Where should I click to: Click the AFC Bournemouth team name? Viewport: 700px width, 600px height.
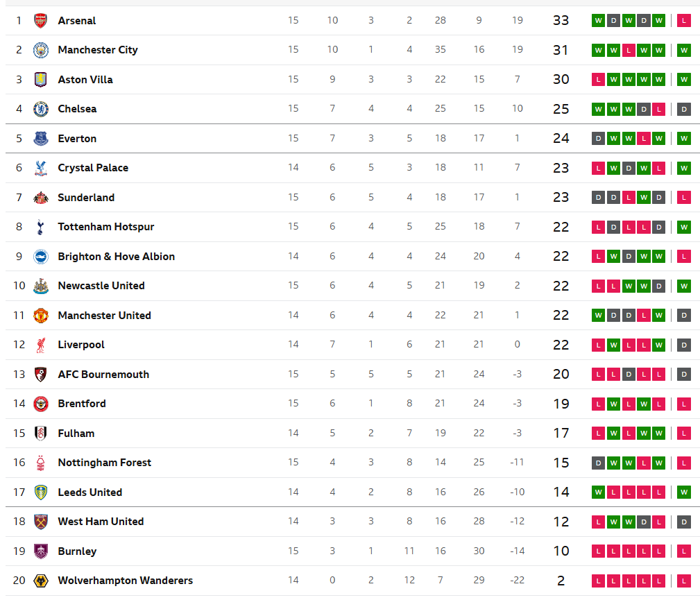click(x=103, y=374)
